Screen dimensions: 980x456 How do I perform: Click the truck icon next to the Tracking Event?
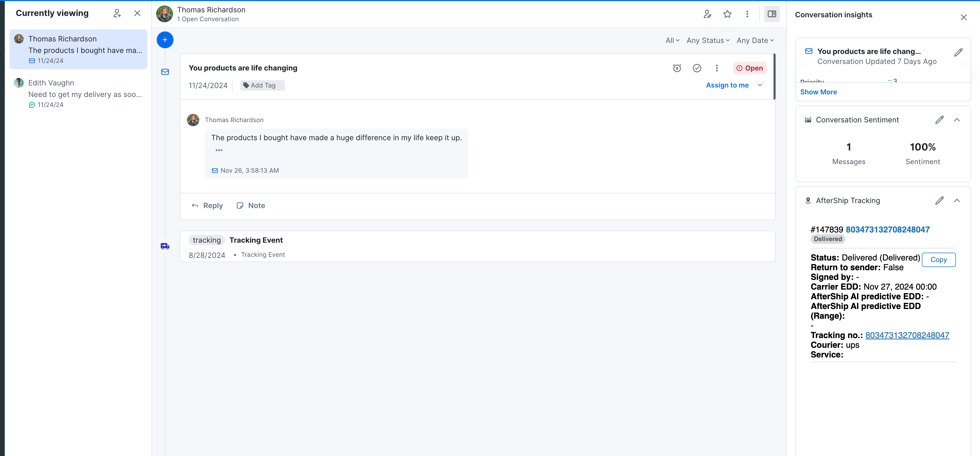coord(165,246)
